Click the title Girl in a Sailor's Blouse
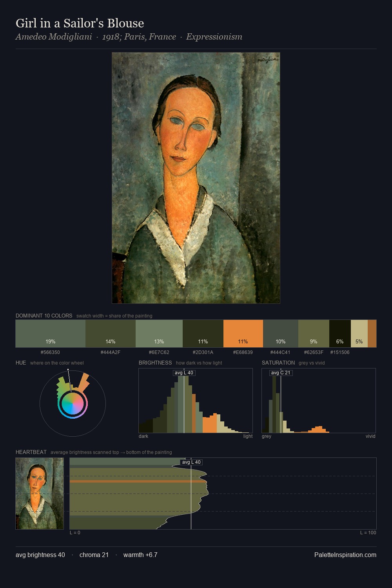Viewport: 392px width, 588px height. (x=80, y=23)
